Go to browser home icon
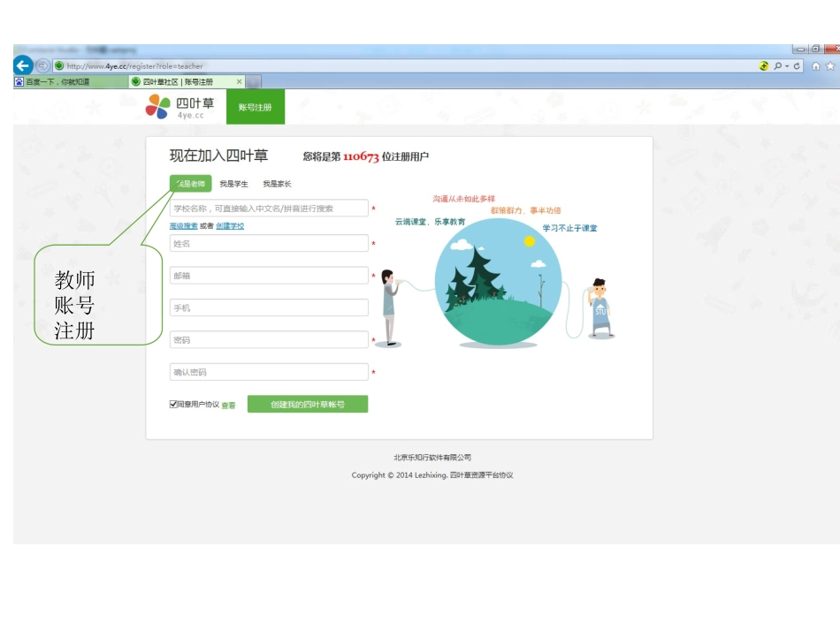This screenshot has width=840, height=630. [815, 66]
